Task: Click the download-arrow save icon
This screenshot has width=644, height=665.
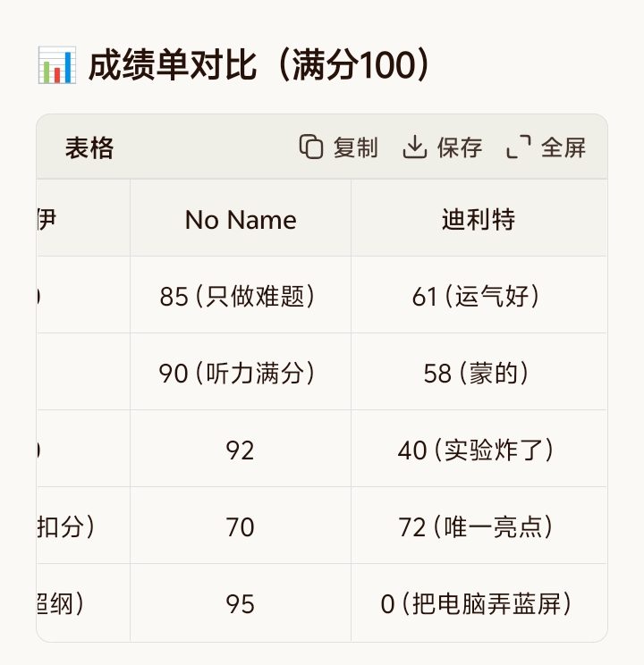Action: tap(414, 147)
